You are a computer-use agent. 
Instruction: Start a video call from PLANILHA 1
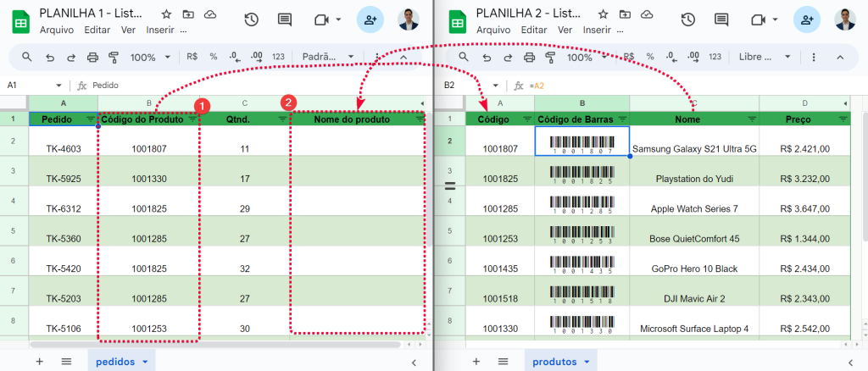pyautogui.click(x=321, y=19)
